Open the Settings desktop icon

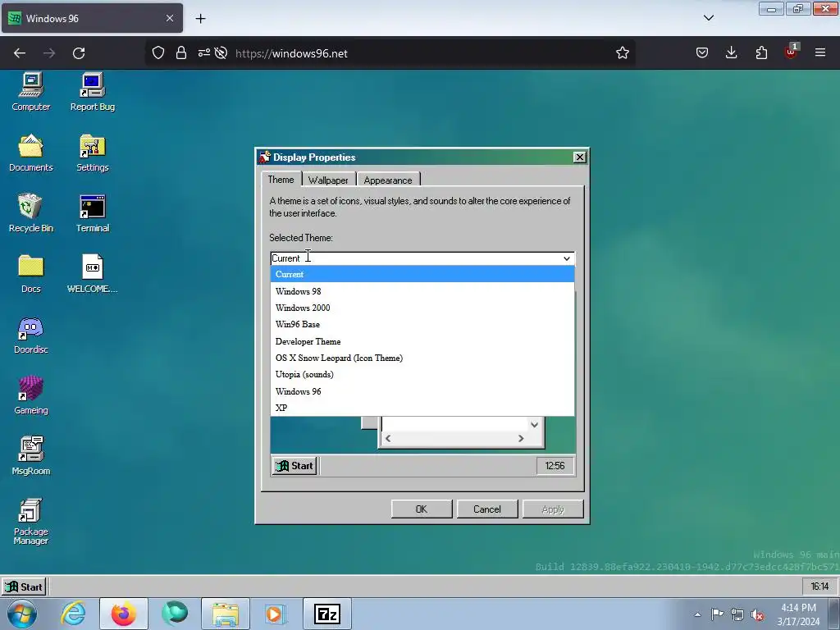click(x=92, y=153)
